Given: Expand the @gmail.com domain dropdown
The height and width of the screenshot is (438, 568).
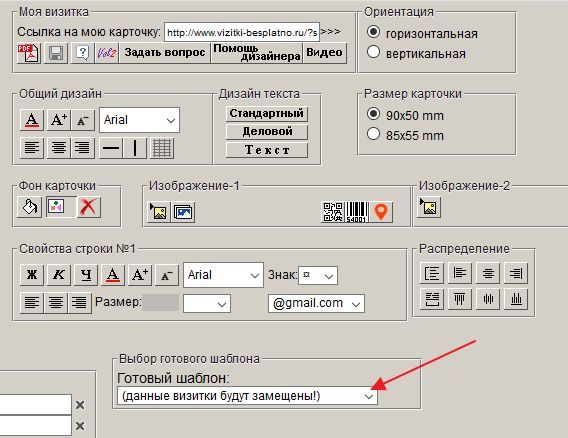Looking at the screenshot, I should (x=316, y=303).
